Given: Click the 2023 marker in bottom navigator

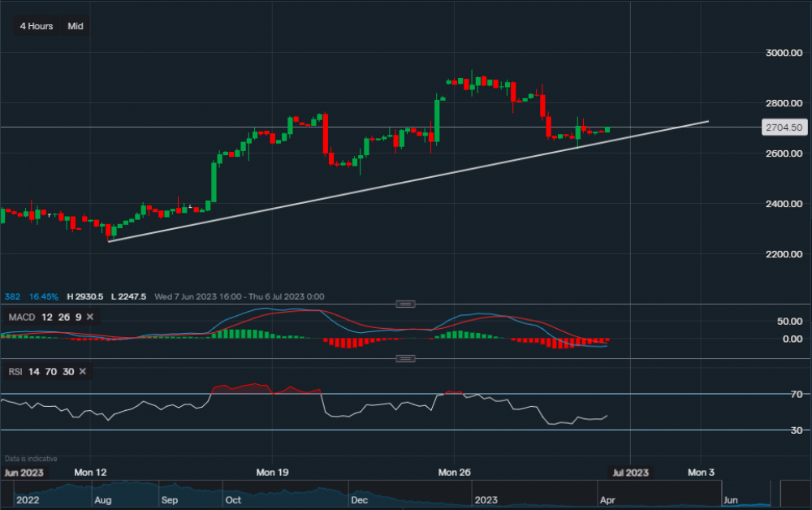Looking at the screenshot, I should (488, 500).
